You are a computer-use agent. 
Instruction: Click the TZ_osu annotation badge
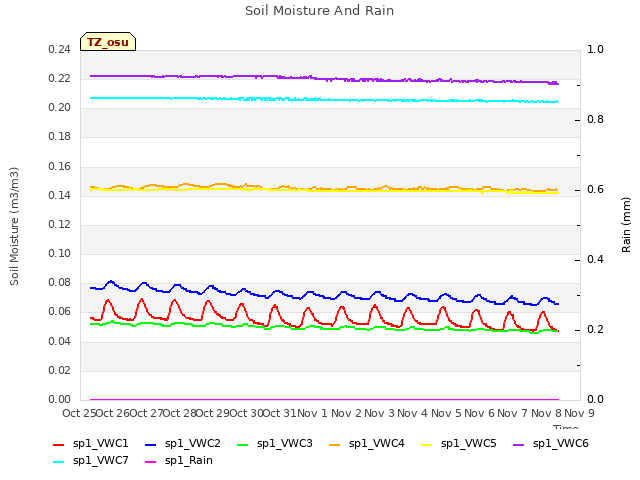click(108, 42)
